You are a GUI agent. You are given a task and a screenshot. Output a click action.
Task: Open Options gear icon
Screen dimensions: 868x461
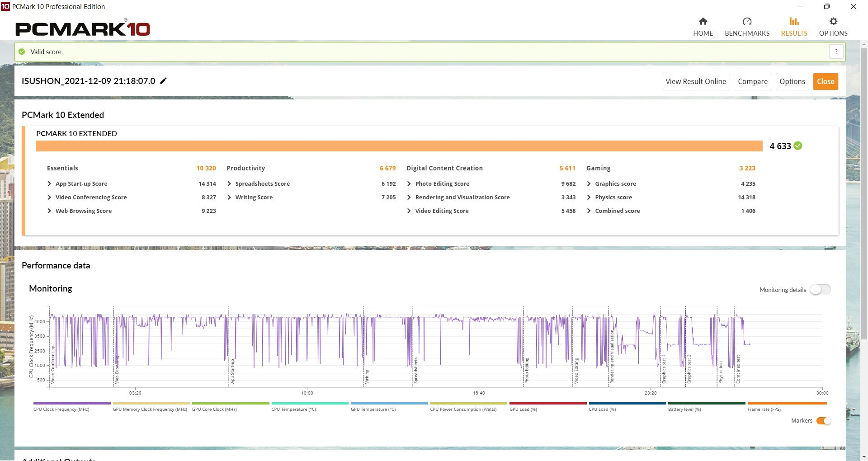pyautogui.click(x=833, y=21)
